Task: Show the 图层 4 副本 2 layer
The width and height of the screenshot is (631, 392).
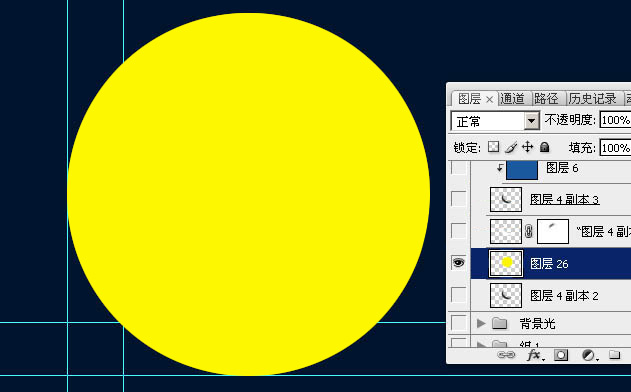Action: [458, 295]
